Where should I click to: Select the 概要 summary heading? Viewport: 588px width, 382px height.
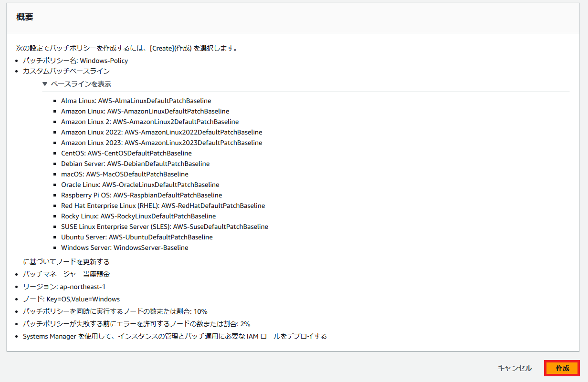tap(24, 17)
